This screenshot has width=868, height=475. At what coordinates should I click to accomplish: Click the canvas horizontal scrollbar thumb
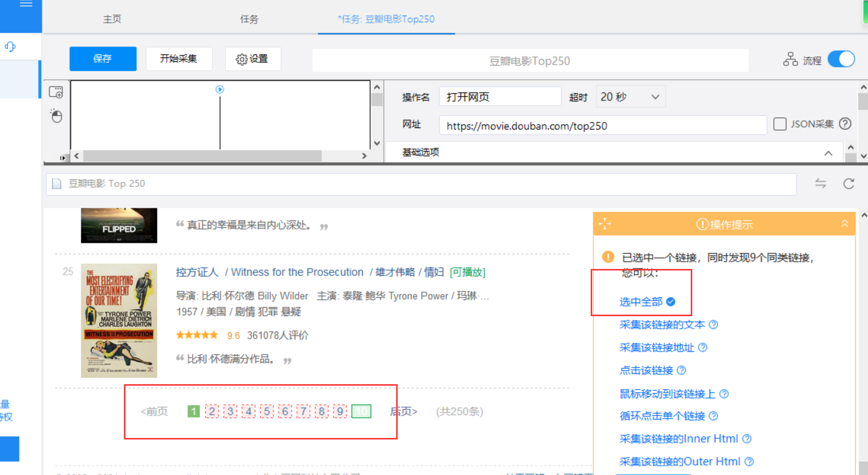[x=202, y=156]
